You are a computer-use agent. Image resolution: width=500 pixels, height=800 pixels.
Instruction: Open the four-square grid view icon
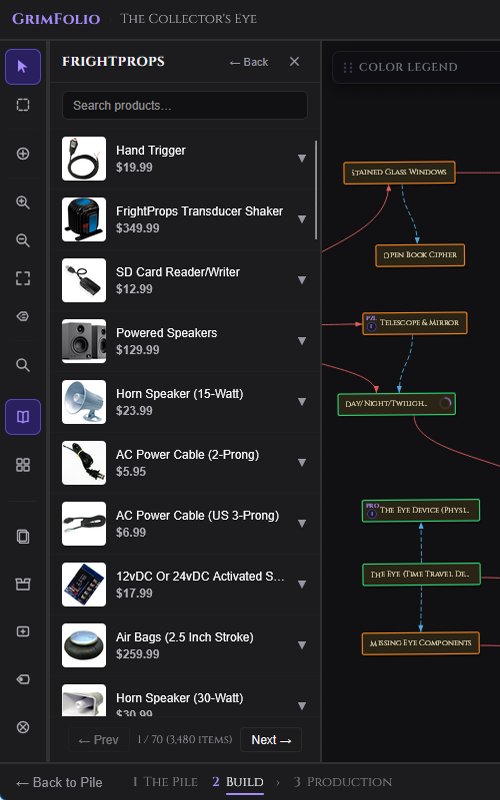pyautogui.click(x=23, y=465)
